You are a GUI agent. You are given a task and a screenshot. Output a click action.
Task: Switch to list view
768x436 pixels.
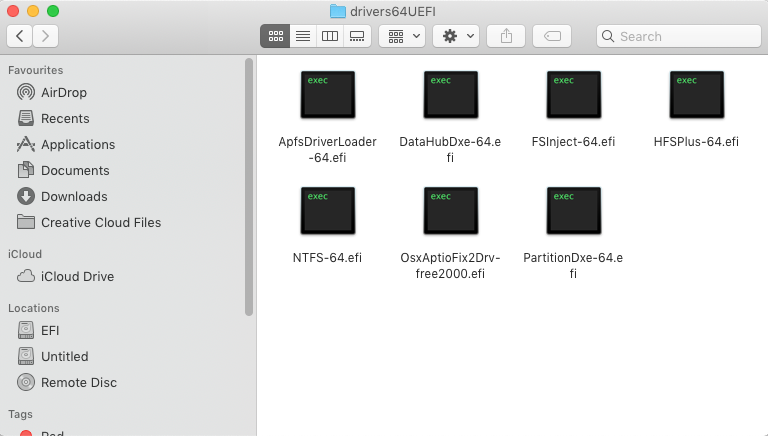[303, 36]
